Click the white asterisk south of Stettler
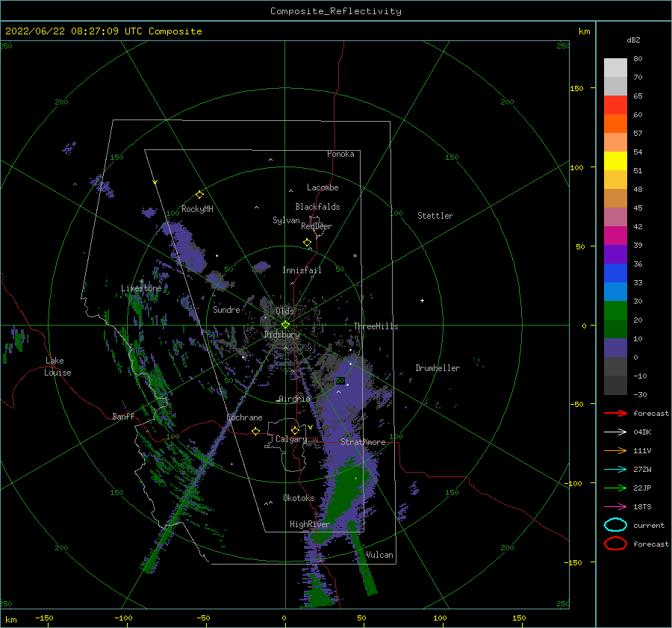672x628 pixels. [x=355, y=256]
